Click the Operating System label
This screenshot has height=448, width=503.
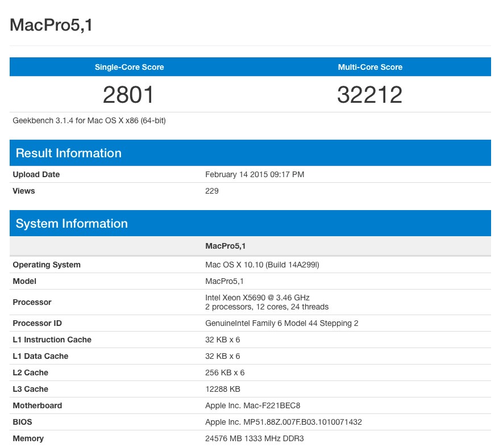click(x=47, y=265)
